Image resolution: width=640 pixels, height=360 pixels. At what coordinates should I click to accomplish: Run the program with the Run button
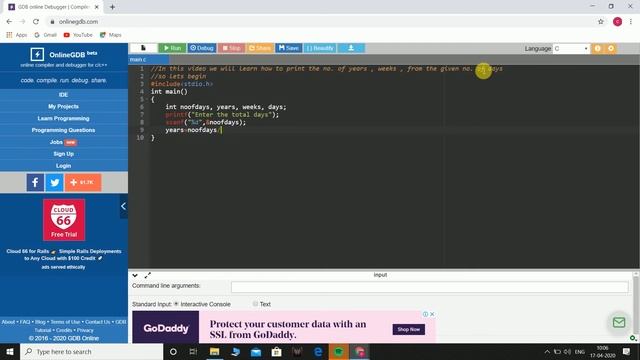point(172,48)
